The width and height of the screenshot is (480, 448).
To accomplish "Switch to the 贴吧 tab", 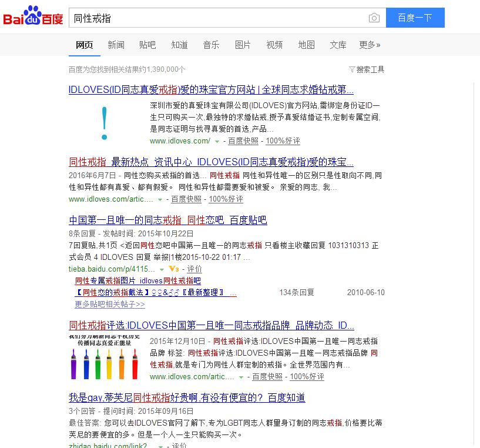I will pyautogui.click(x=147, y=45).
